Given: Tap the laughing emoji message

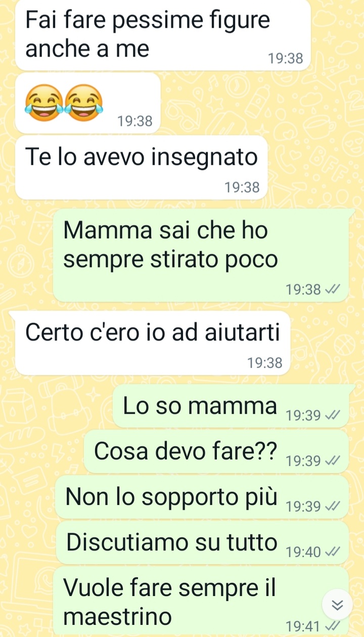Looking at the screenshot, I should pos(88,103).
